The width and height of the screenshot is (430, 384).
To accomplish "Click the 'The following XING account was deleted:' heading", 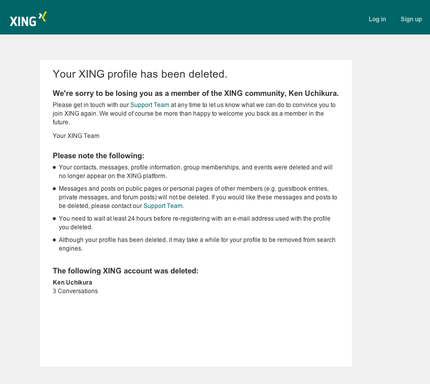I will point(125,271).
